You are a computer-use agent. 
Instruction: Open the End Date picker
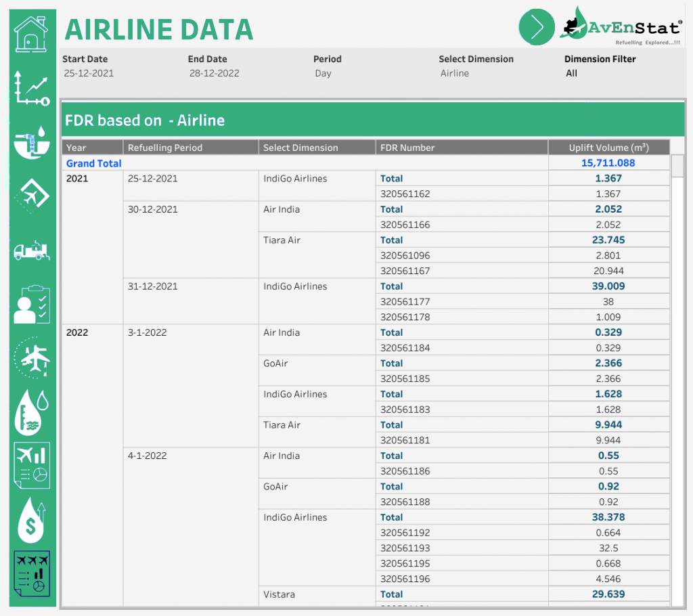pyautogui.click(x=214, y=73)
